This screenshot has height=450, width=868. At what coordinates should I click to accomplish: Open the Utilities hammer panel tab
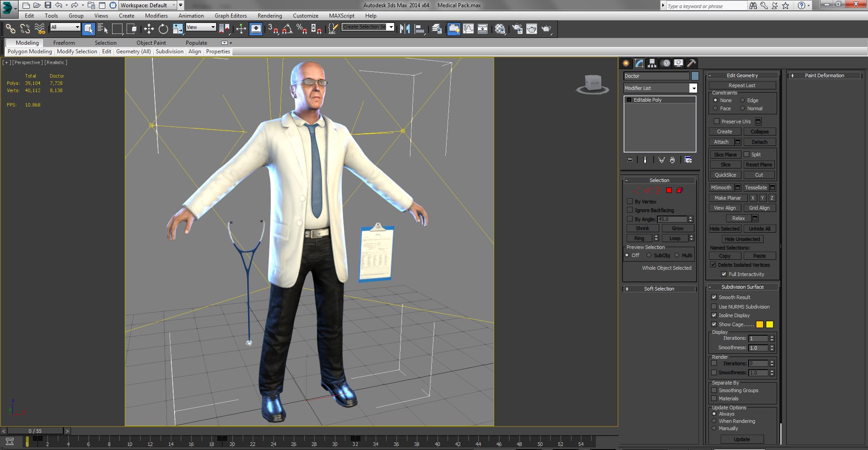pos(691,63)
